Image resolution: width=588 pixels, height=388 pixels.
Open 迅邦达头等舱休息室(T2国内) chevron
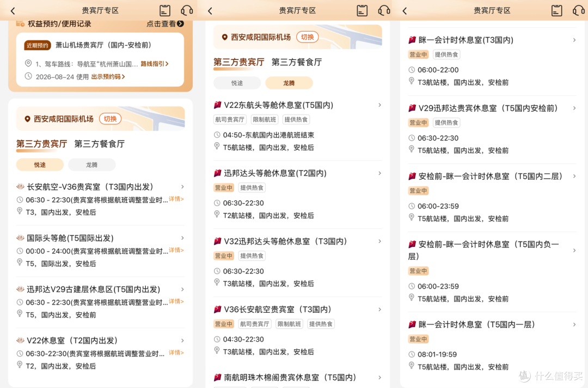point(380,173)
